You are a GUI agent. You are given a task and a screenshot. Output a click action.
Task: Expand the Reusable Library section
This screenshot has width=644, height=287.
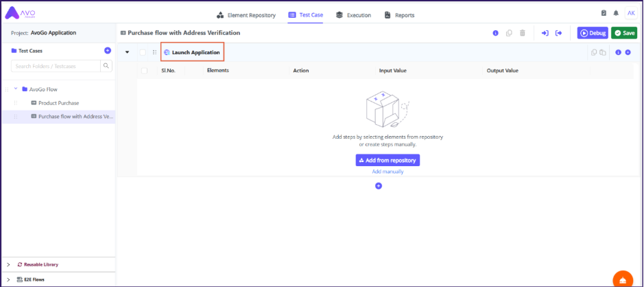tap(8, 264)
